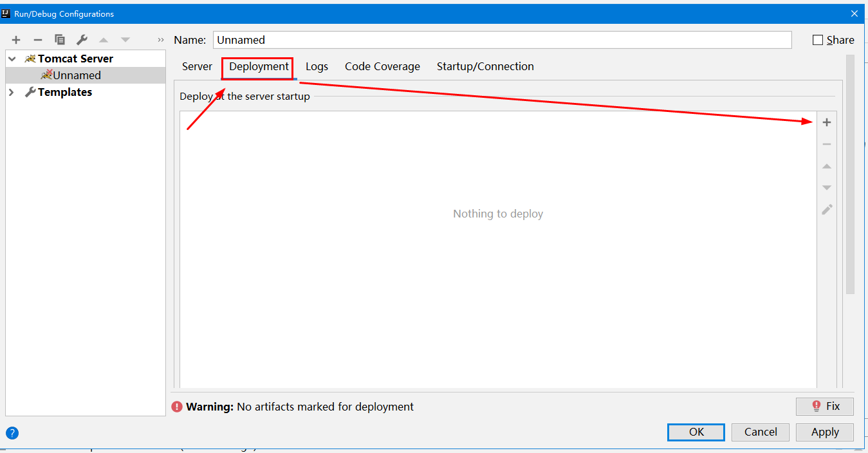This screenshot has height=453, width=868.
Task: Click the vertical scrollbar on right side
Action: pos(850,174)
